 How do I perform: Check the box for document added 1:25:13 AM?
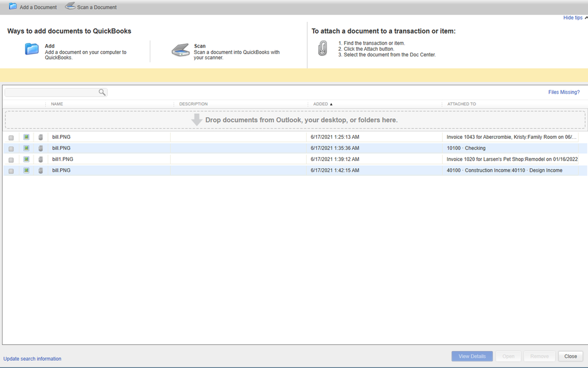pos(11,138)
